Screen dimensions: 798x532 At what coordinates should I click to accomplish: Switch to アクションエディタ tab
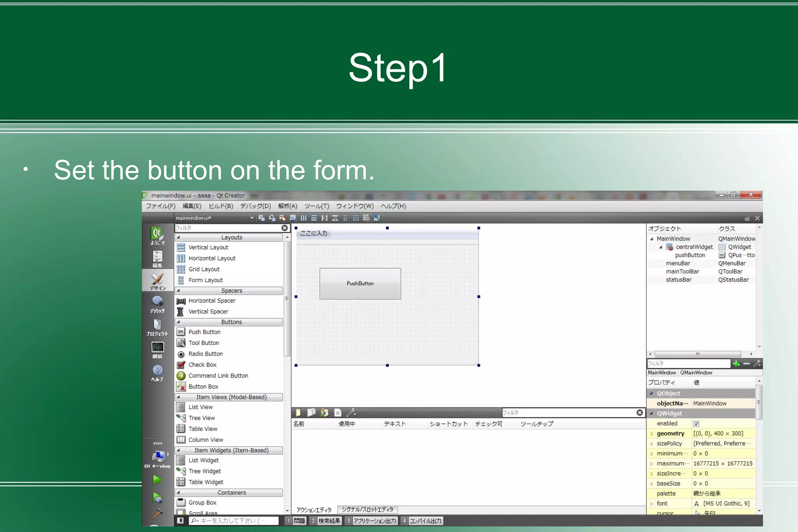pyautogui.click(x=314, y=510)
